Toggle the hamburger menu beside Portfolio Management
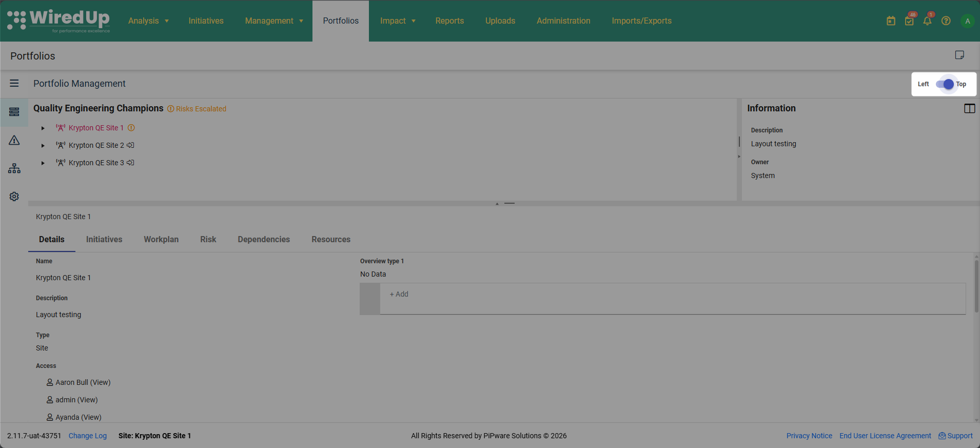This screenshot has height=448, width=980. [x=14, y=83]
